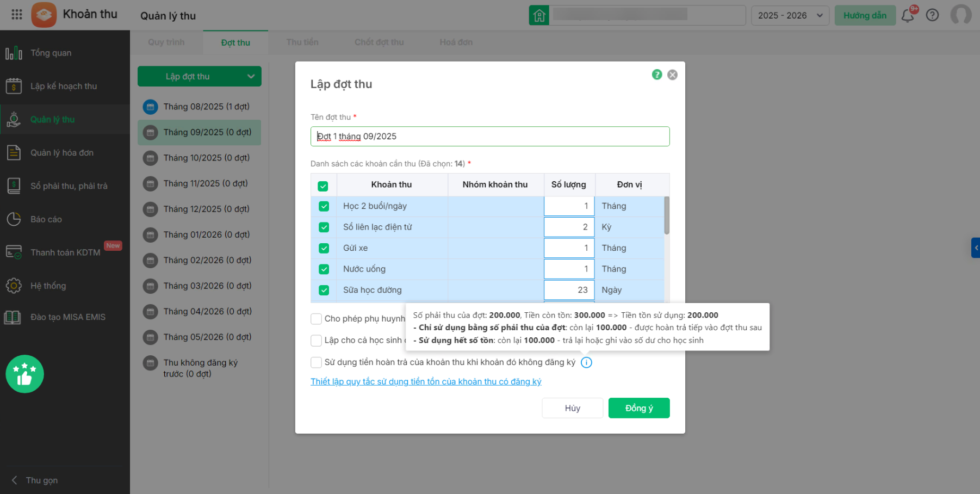The height and width of the screenshot is (494, 980).
Task: Select Tháng 01/2026 (0 đợt) period
Action: (200, 234)
